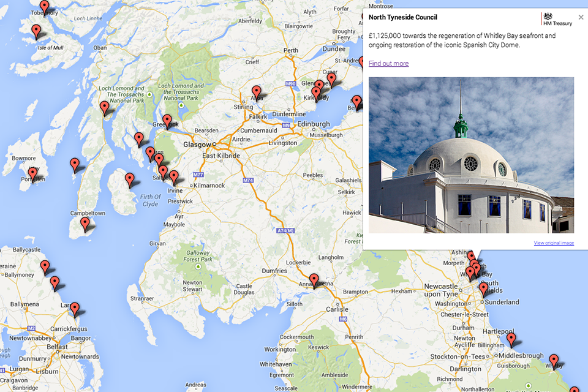Click the marker near South Shields
This screenshot has height=392, width=588.
coord(483,288)
